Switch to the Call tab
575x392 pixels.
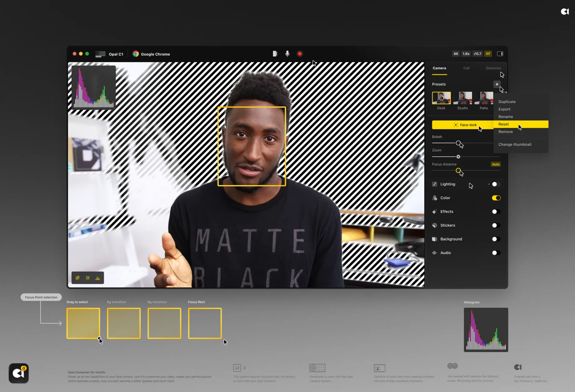point(467,68)
